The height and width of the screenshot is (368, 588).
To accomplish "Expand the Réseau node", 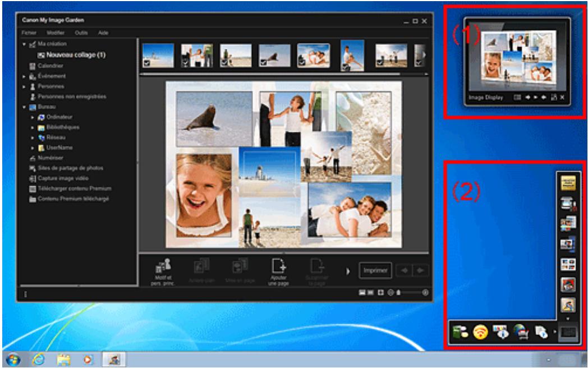I will [33, 137].
